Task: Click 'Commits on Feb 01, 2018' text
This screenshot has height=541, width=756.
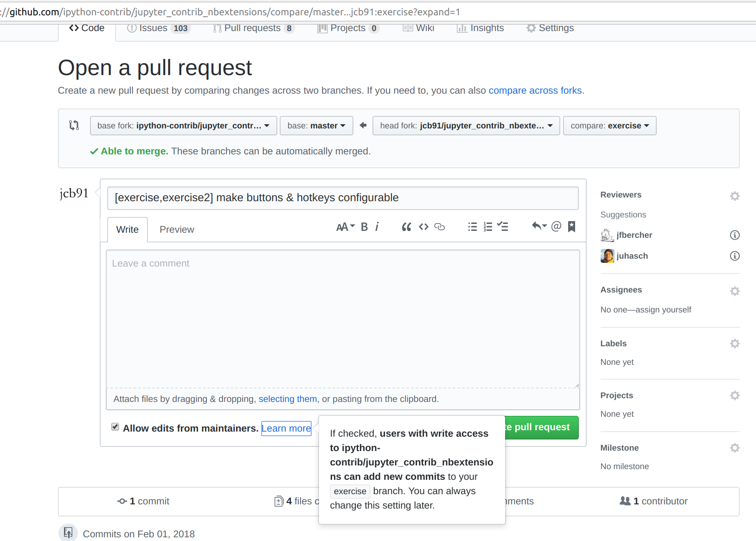Action: click(139, 534)
